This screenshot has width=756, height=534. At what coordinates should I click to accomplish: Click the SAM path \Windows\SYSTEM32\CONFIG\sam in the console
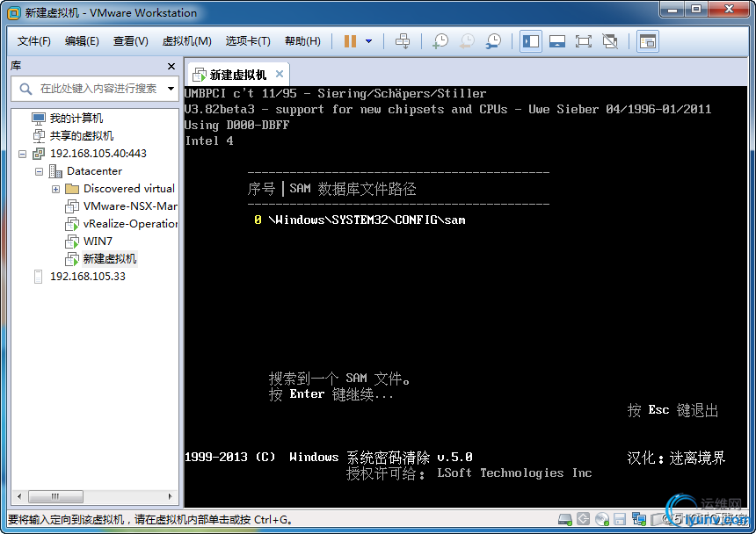click(367, 220)
